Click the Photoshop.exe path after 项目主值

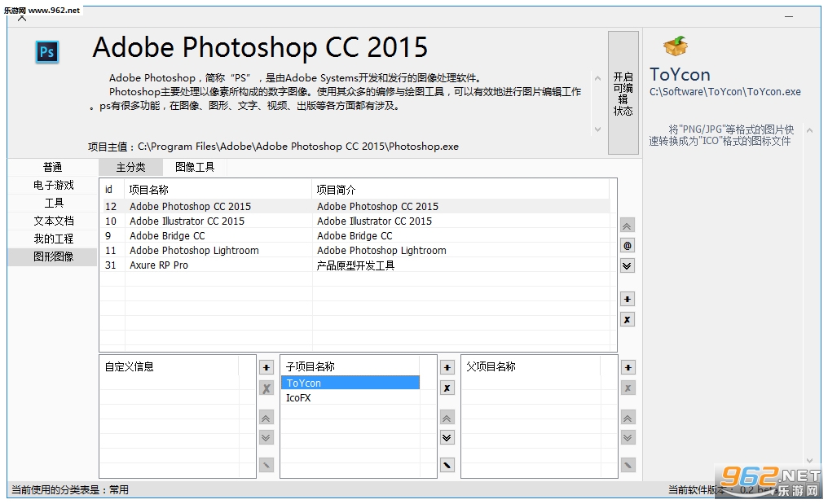297,147
